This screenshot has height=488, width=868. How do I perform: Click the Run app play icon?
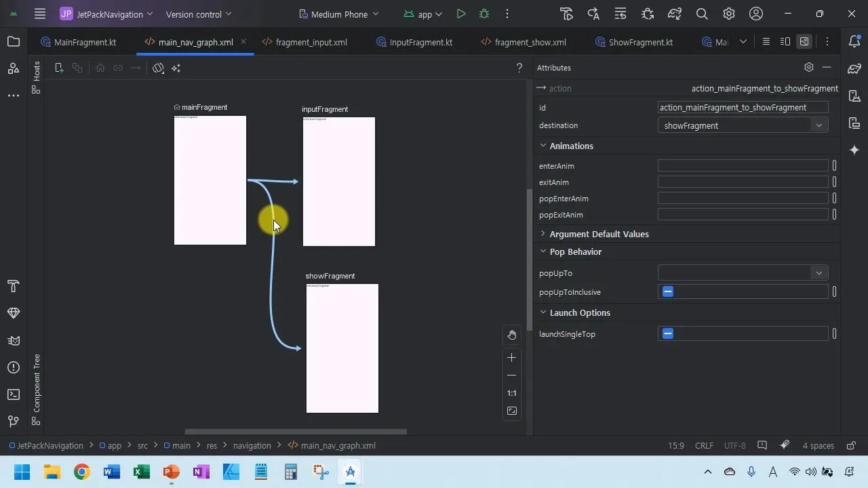[461, 14]
